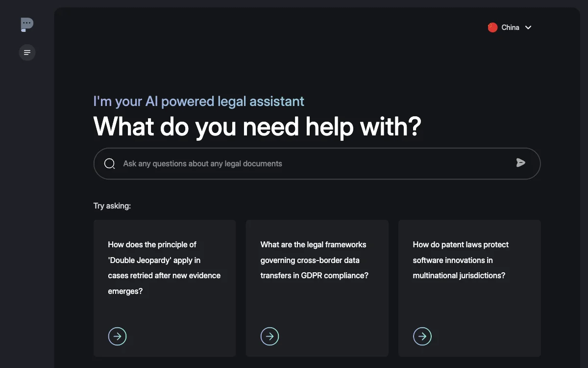
Task: Click arrow on Double Jeopardy card
Action: [x=117, y=336]
